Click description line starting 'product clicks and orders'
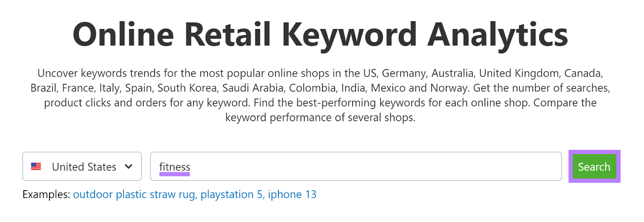This screenshot has width=644, height=222. click(x=320, y=103)
